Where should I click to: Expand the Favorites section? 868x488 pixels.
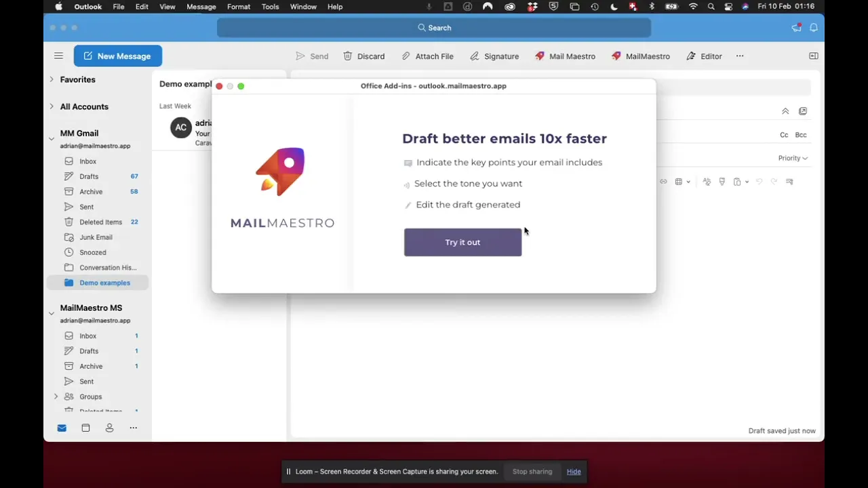pyautogui.click(x=52, y=79)
